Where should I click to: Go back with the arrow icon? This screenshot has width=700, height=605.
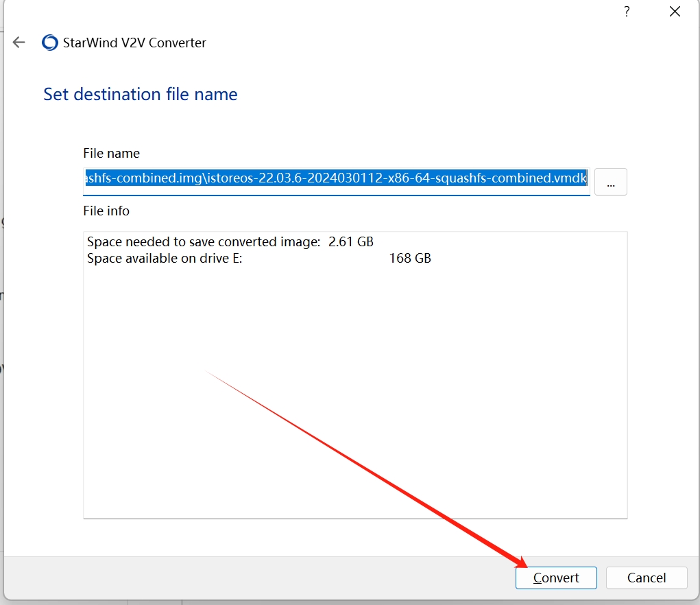(19, 43)
